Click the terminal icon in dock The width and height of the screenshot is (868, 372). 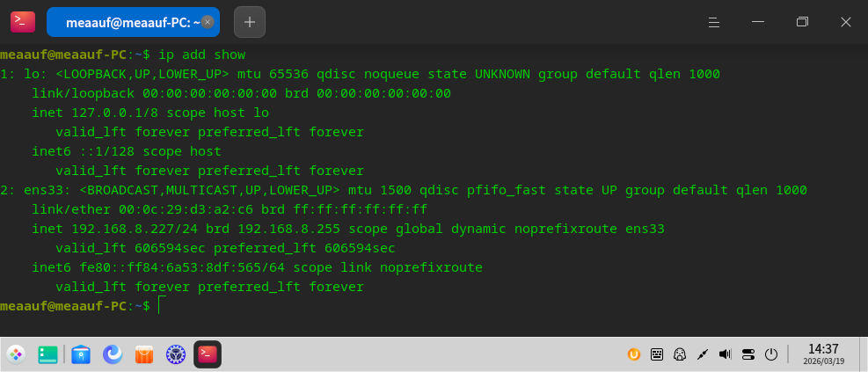pyautogui.click(x=208, y=354)
